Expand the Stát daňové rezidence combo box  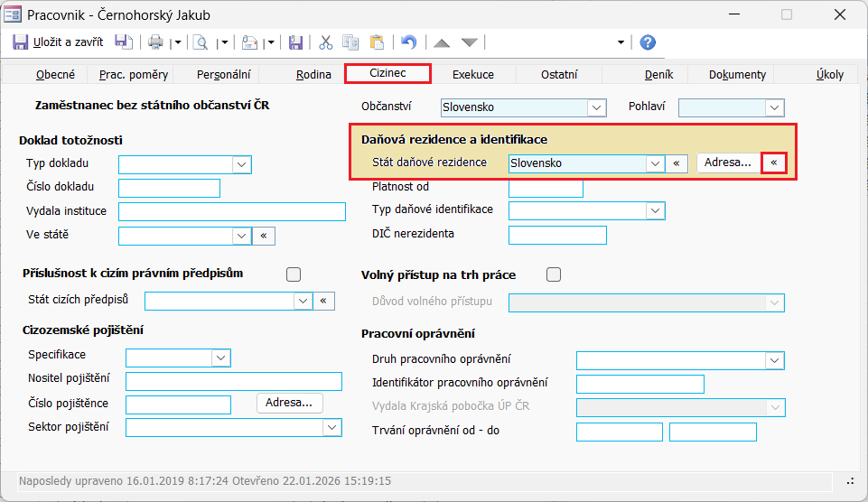tap(655, 163)
